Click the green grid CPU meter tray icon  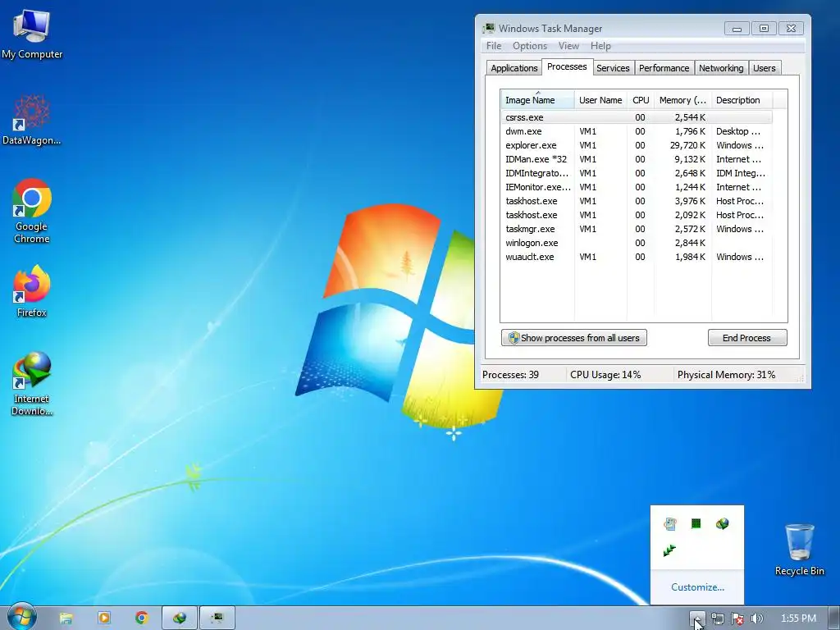click(x=696, y=523)
